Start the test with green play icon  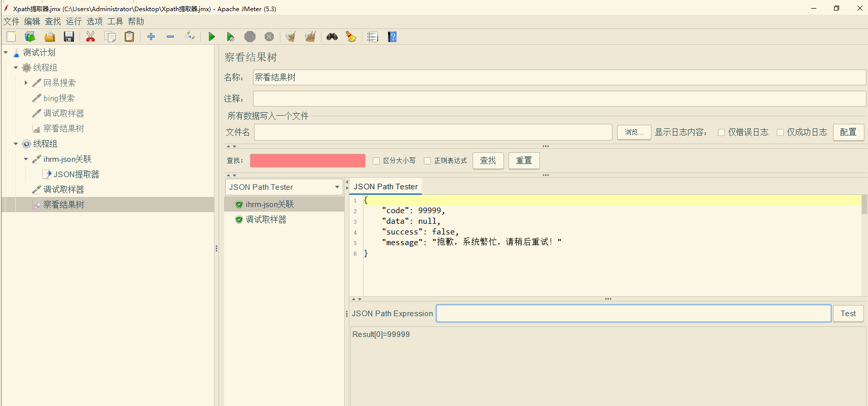click(211, 37)
